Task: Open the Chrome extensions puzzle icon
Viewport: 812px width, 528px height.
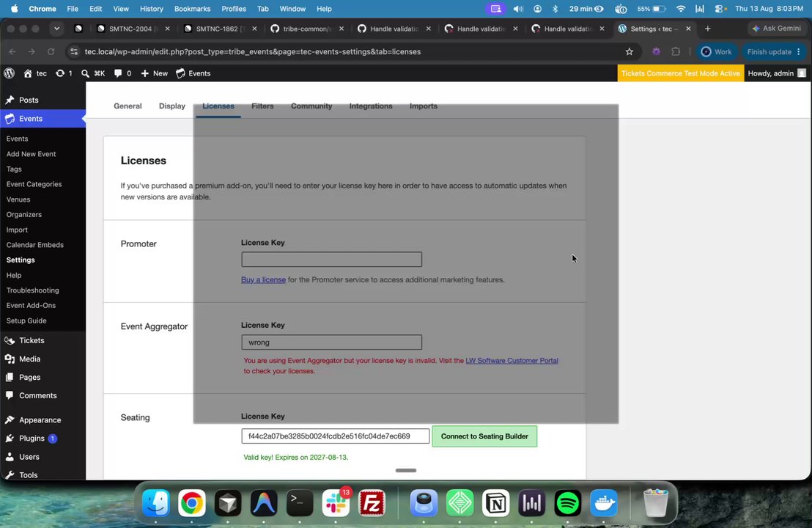Action: [x=675, y=51]
